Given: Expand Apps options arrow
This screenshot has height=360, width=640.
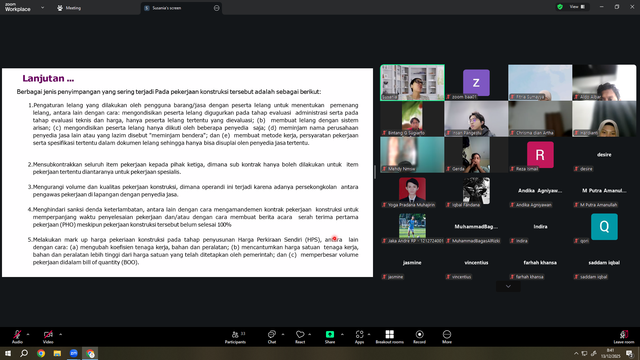Looking at the screenshot, I should pyautogui.click(x=369, y=334).
